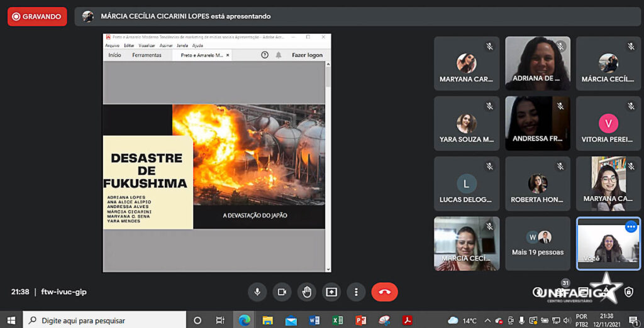Open options on your self-view tile

pos(631,227)
